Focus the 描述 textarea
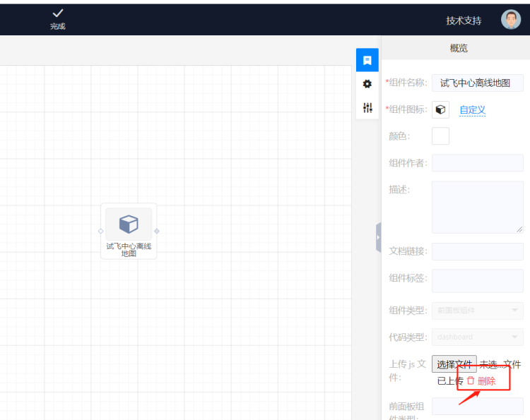The image size is (530, 420). pyautogui.click(x=477, y=207)
